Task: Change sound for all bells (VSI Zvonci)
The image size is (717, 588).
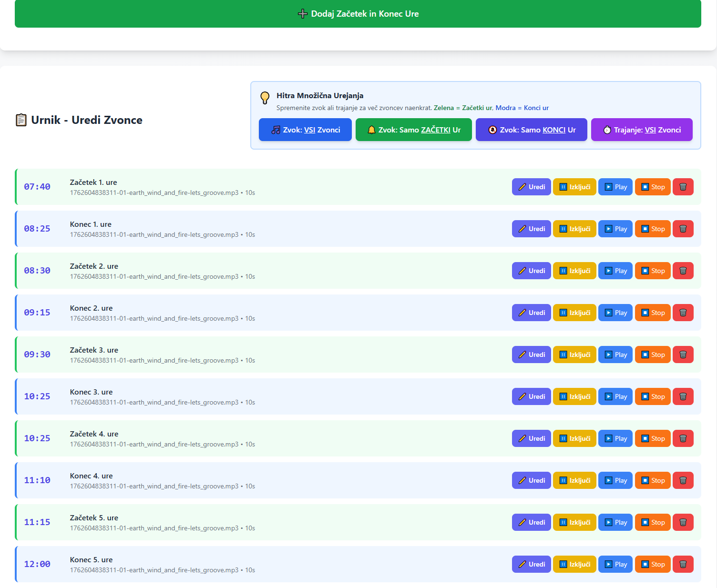Action: pyautogui.click(x=305, y=130)
